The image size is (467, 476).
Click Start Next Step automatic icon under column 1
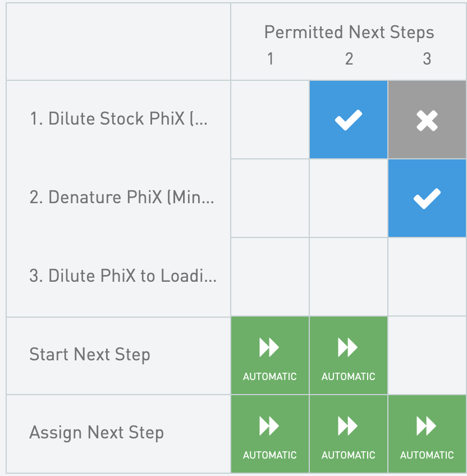point(269,355)
